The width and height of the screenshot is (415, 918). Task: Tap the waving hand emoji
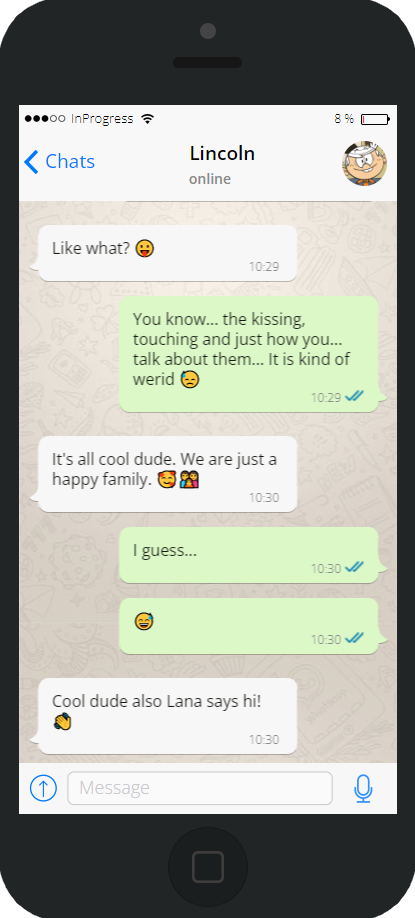62,721
